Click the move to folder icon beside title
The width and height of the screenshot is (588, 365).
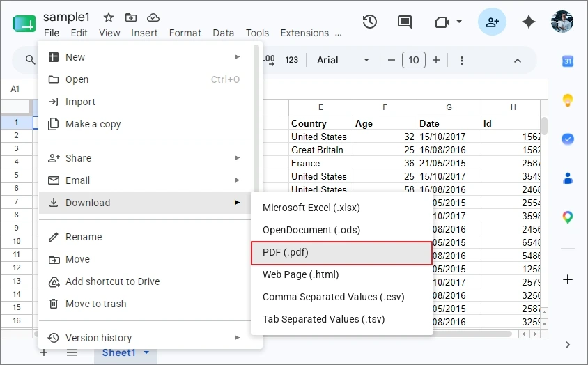click(130, 17)
